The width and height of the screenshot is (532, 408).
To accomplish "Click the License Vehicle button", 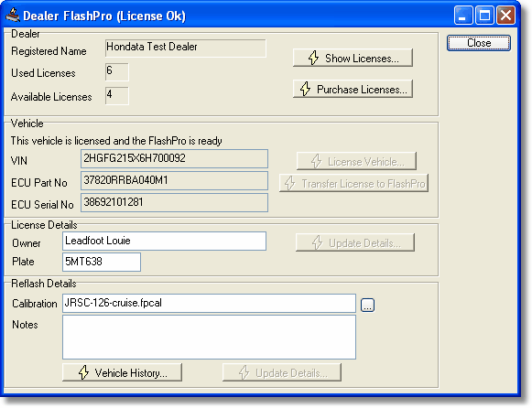I will (x=356, y=161).
